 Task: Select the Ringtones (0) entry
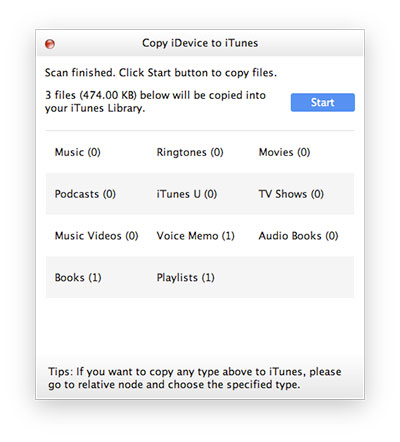coord(190,152)
